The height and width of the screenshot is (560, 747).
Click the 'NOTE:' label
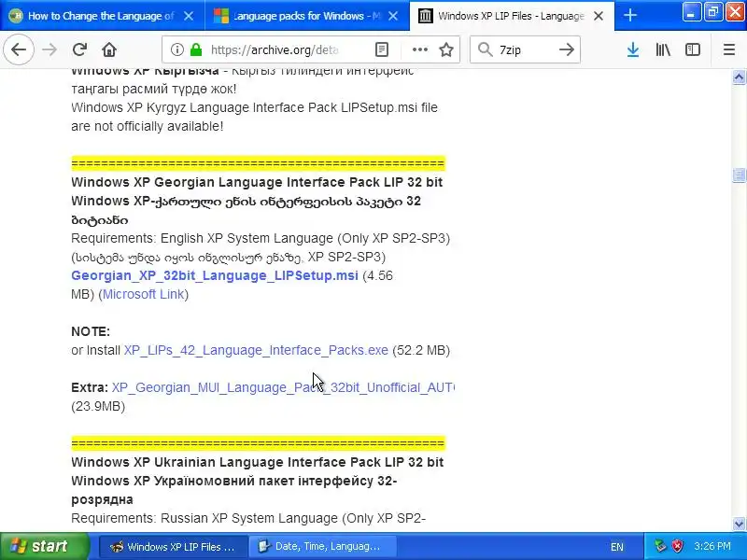pyautogui.click(x=91, y=331)
